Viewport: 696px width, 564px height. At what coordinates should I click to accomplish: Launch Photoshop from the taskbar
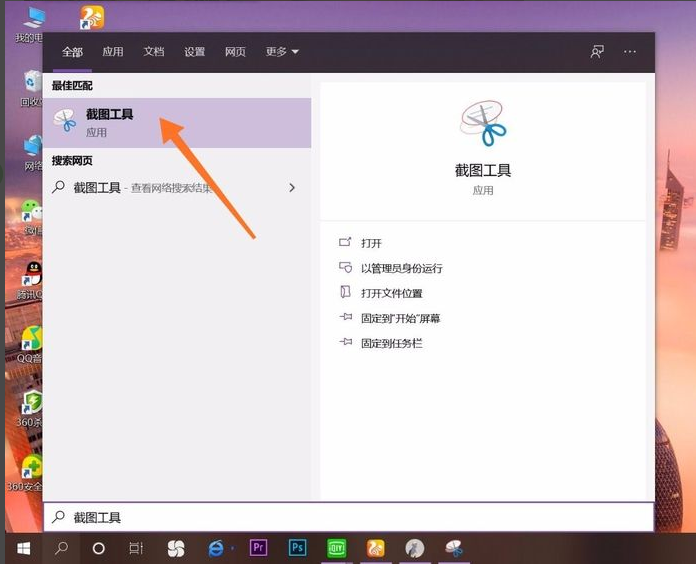297,548
